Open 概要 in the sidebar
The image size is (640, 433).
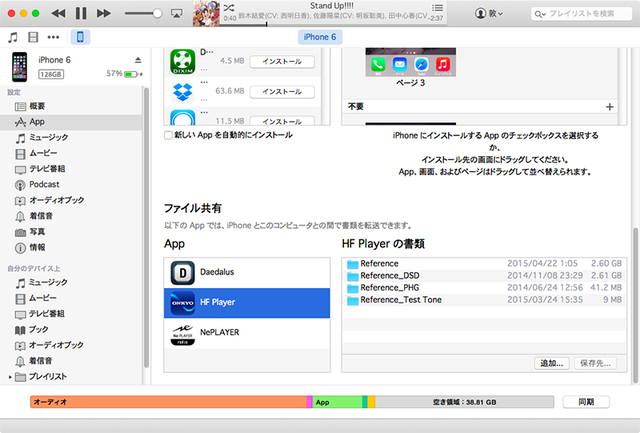(x=37, y=106)
